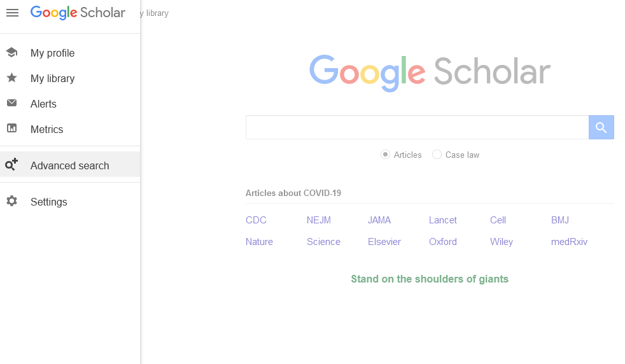The width and height of the screenshot is (625, 364).
Task: Select the Articles radio button
Action: 385,155
